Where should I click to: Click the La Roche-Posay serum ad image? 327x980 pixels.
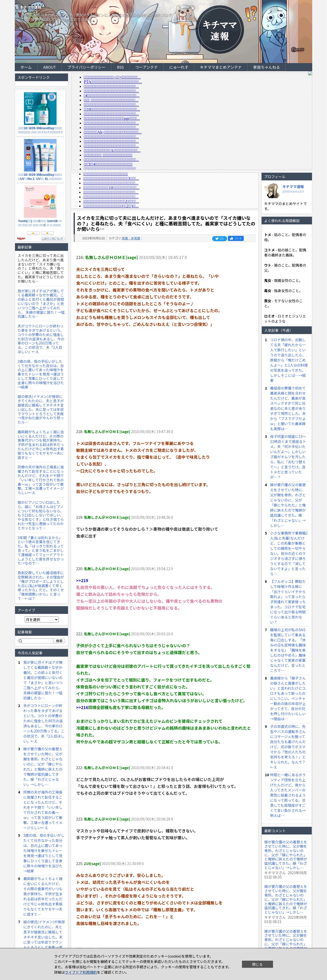[x=40, y=108]
